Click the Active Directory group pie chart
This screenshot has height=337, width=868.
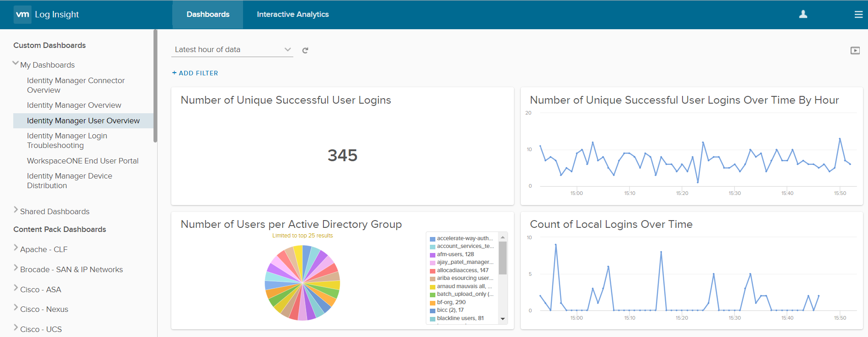[x=302, y=283]
